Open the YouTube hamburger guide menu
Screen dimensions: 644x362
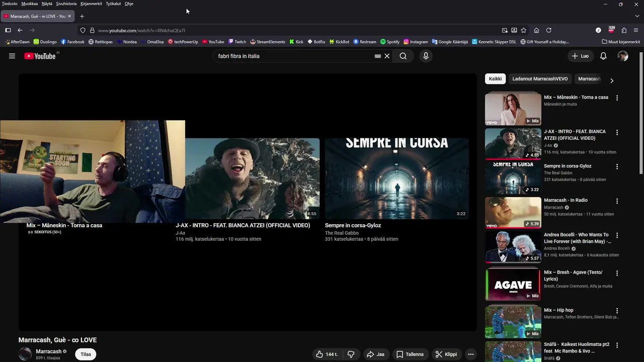(12, 56)
